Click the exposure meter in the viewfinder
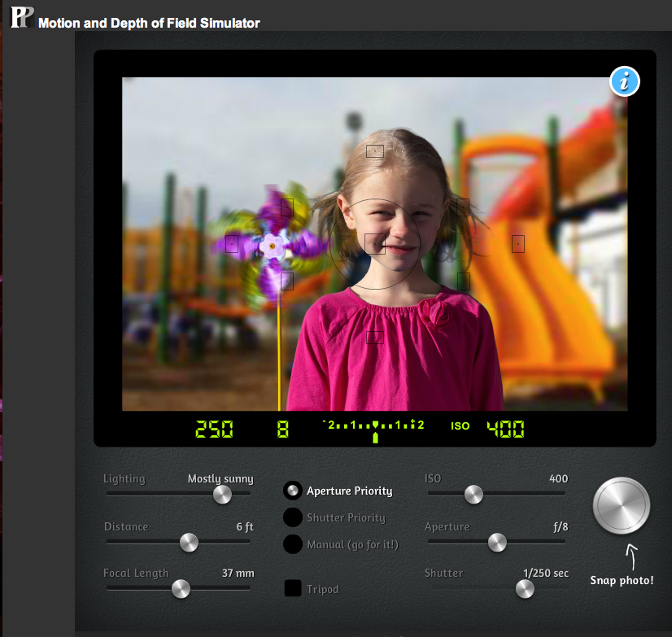The image size is (672, 637). click(x=375, y=425)
